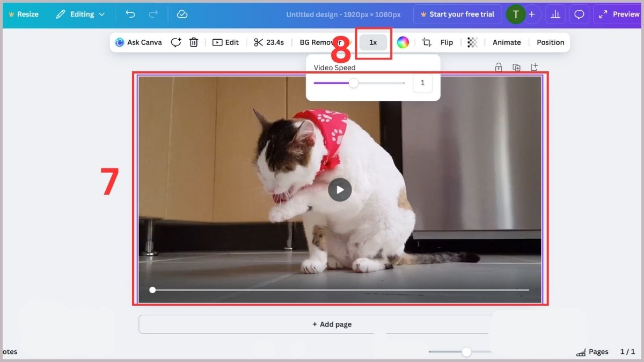Viewport: 644px width, 362px height.
Task: Open the 1x Video Speed dropdown
Action: click(x=373, y=42)
